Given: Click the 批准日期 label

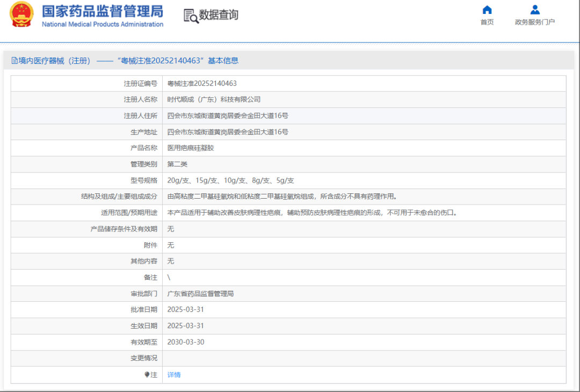Looking at the screenshot, I should pyautogui.click(x=144, y=309).
